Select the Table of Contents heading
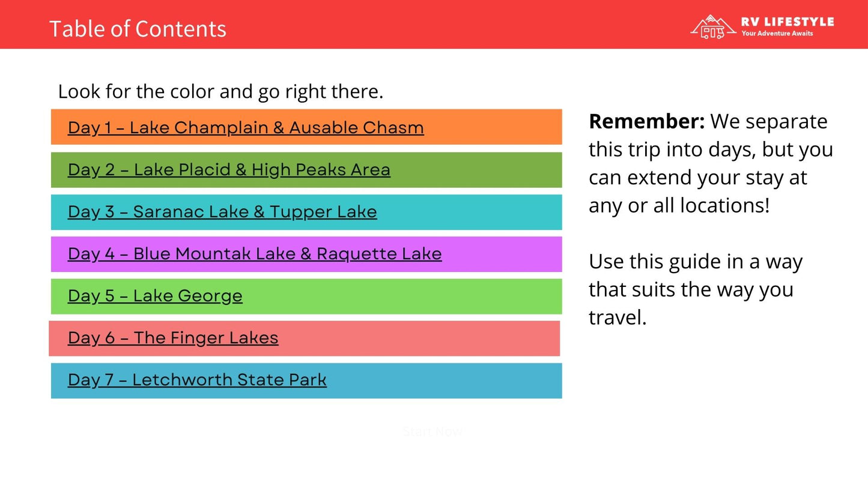This screenshot has height=488, width=868. 138,29
